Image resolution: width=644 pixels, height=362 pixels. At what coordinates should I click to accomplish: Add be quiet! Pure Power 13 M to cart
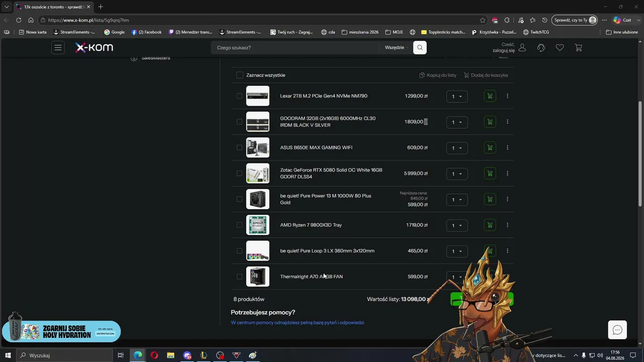[490, 199]
